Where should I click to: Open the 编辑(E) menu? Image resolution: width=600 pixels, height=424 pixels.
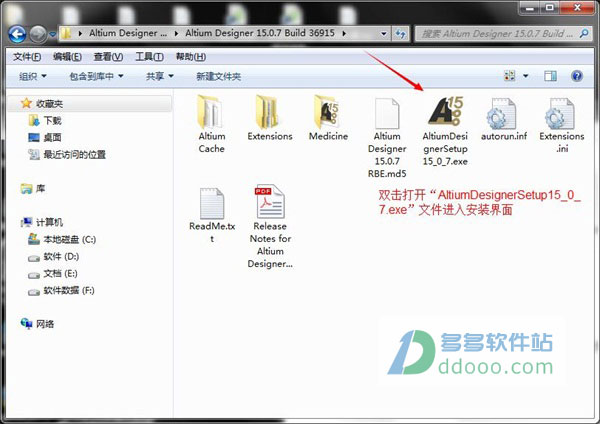tap(67, 57)
